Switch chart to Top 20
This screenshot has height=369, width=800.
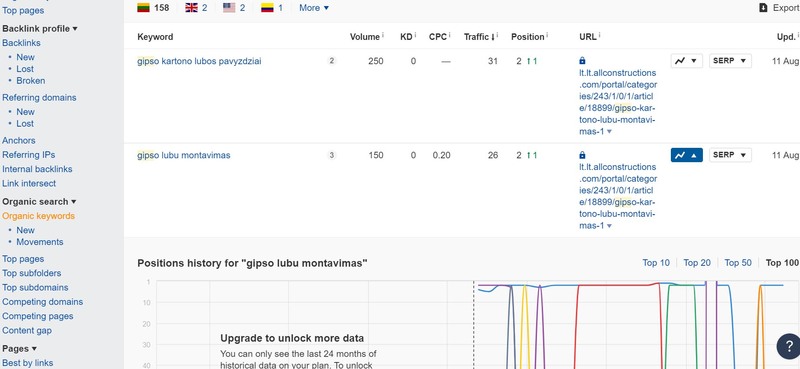(697, 263)
